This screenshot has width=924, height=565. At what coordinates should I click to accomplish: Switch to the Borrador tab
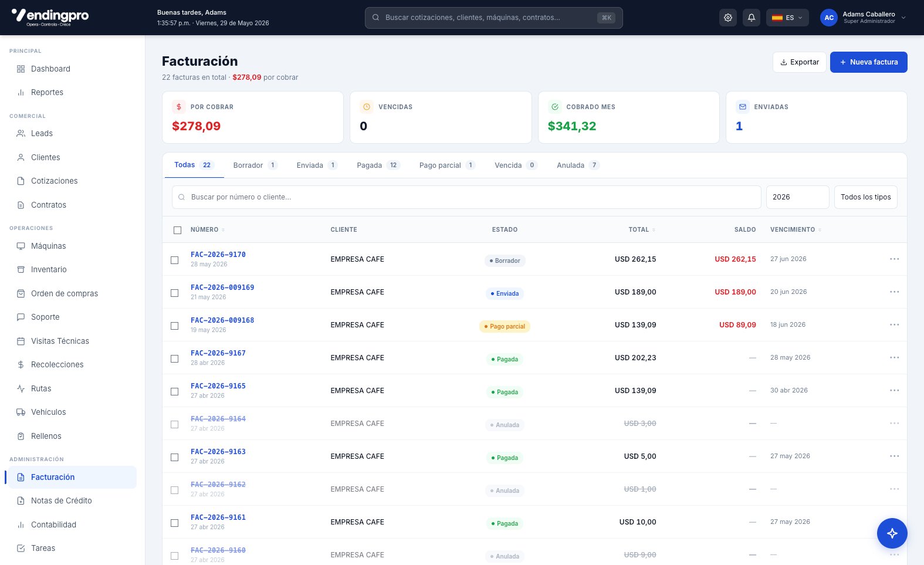pos(255,165)
